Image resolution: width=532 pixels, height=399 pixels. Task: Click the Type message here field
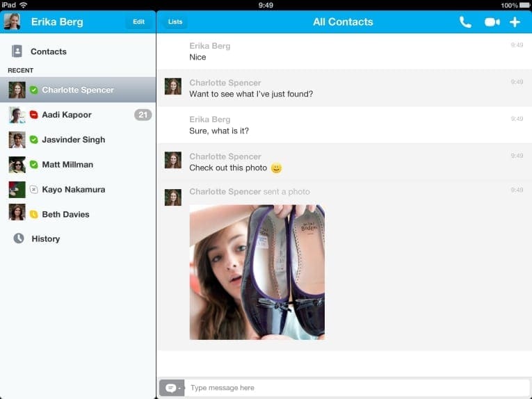click(x=355, y=388)
